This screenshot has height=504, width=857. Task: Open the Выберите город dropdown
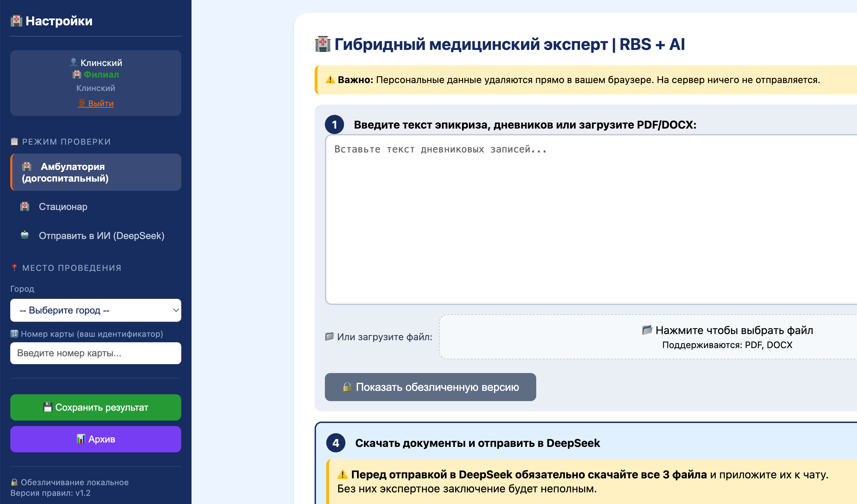point(96,310)
